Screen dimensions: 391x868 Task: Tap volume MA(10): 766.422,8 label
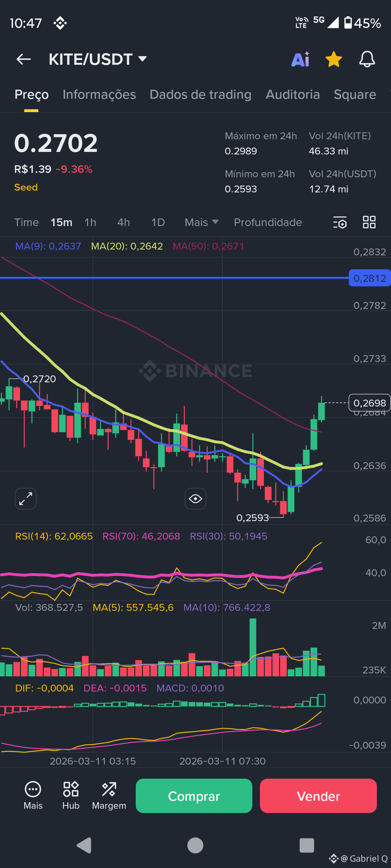pyautogui.click(x=227, y=608)
